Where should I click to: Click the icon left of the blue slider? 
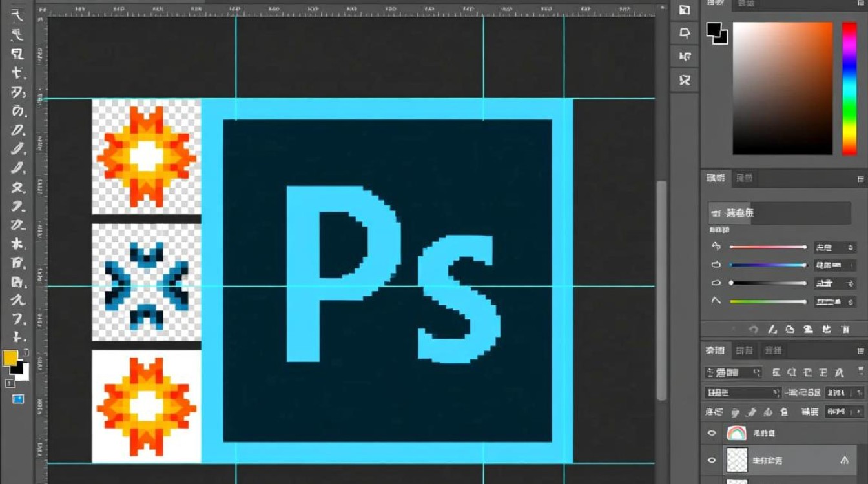coord(716,265)
